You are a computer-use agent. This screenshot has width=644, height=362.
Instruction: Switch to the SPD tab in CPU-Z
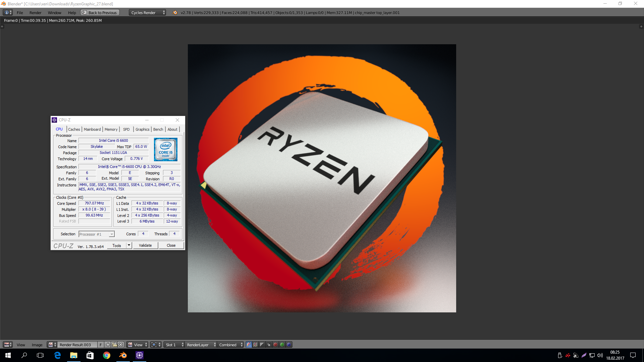click(126, 129)
